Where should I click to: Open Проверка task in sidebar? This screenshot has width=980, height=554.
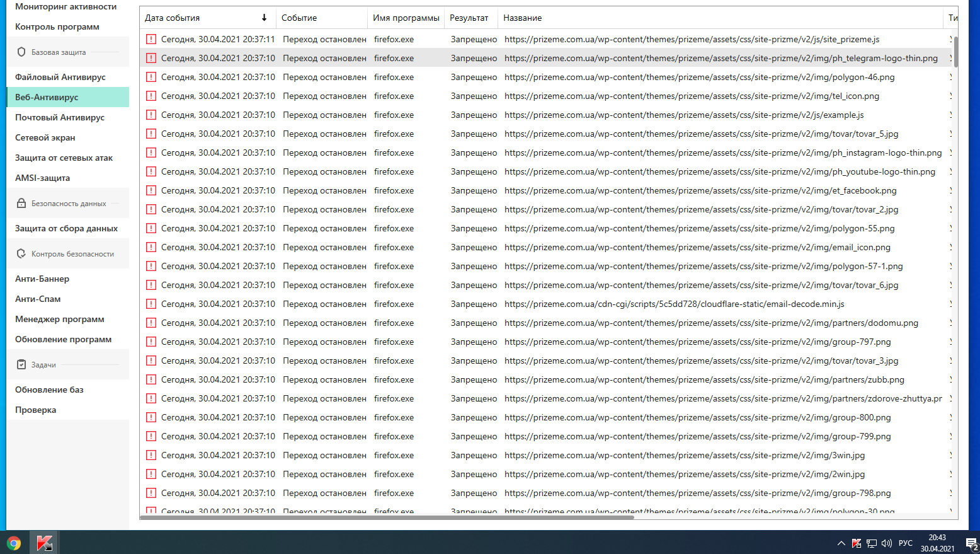(35, 410)
